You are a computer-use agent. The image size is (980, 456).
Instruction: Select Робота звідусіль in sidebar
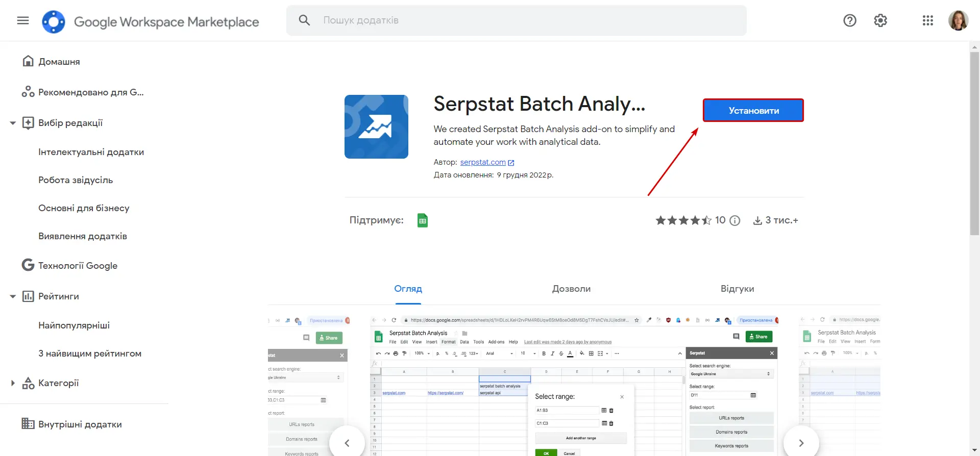point(76,180)
